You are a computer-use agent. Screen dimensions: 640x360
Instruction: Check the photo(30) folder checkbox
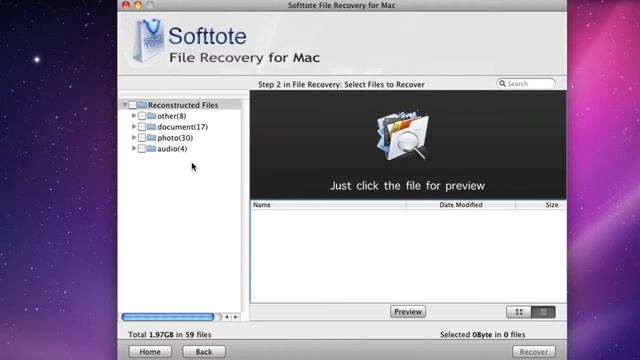click(x=142, y=138)
